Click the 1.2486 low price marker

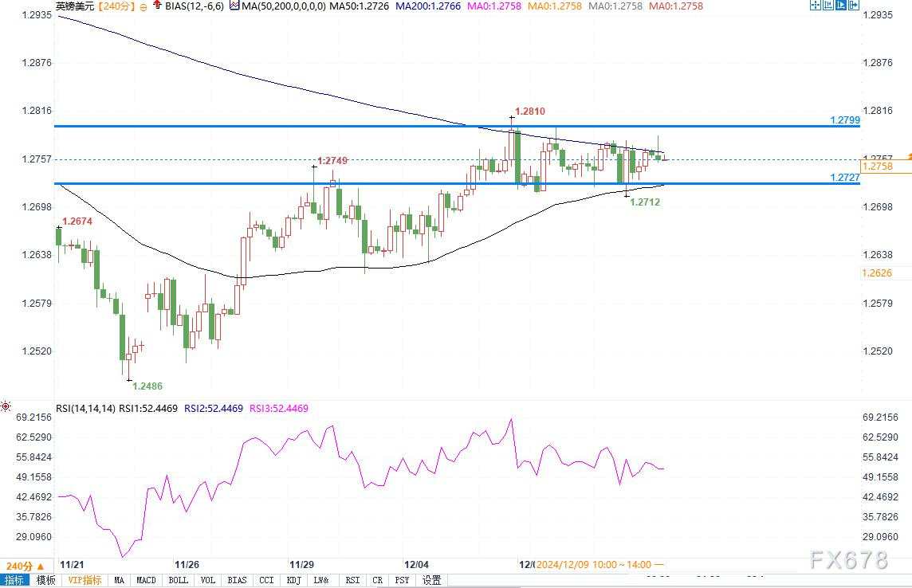point(147,386)
